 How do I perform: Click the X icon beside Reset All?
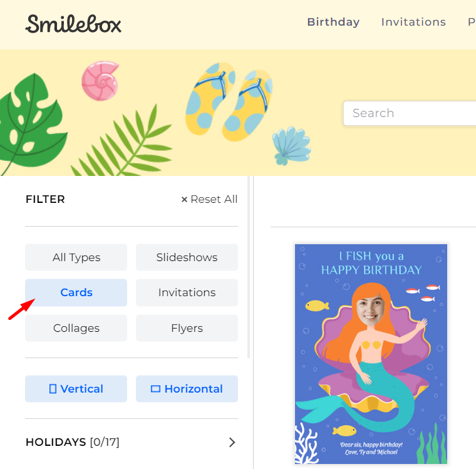click(x=184, y=200)
